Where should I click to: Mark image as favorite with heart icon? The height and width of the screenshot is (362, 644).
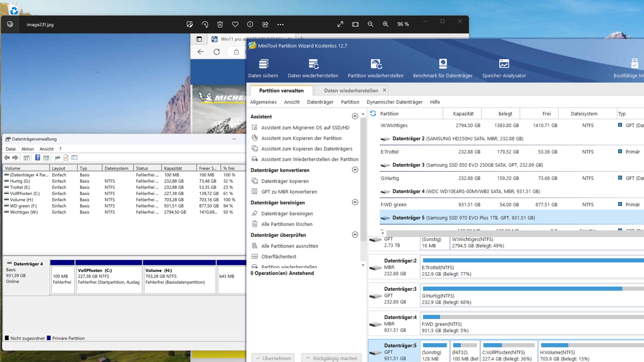tap(235, 24)
